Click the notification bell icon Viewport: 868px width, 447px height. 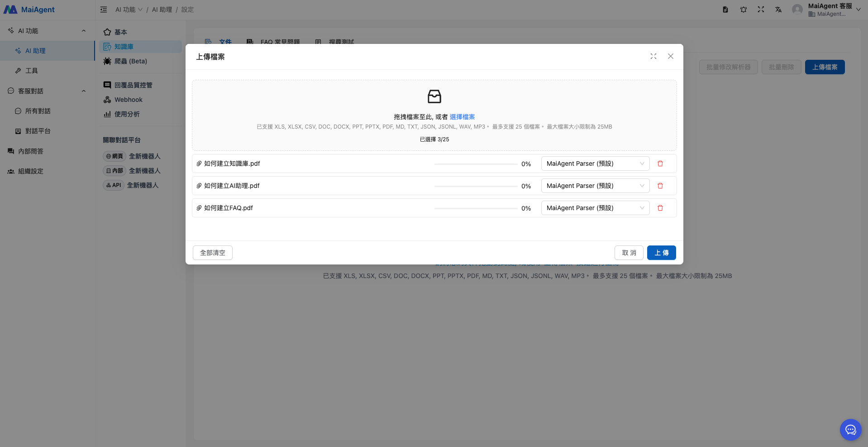tap(743, 10)
